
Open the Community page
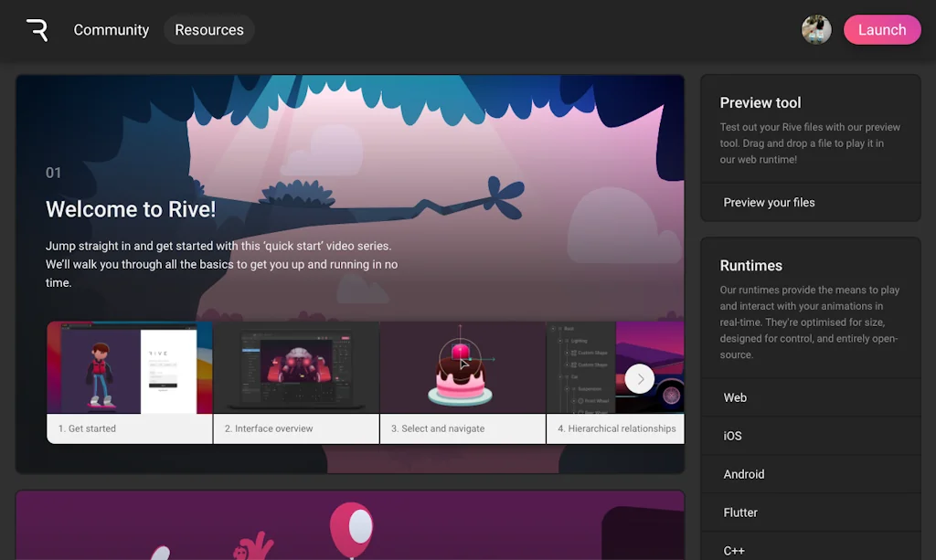coord(111,30)
